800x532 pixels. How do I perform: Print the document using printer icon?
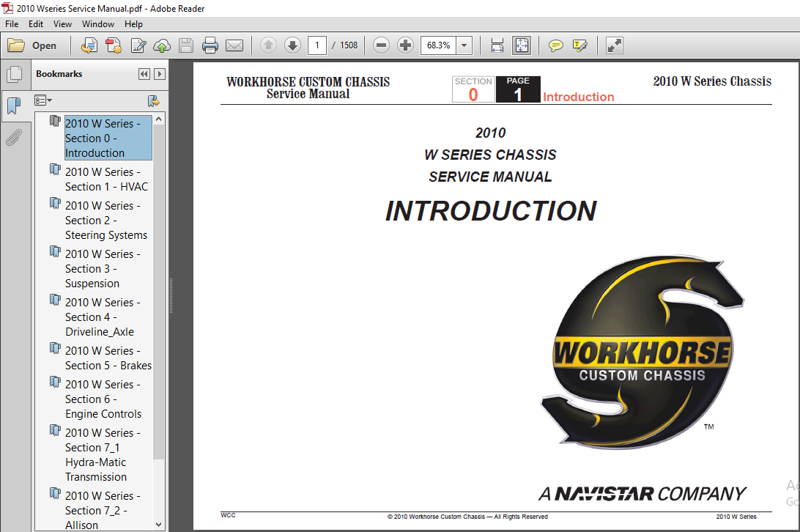pyautogui.click(x=210, y=45)
